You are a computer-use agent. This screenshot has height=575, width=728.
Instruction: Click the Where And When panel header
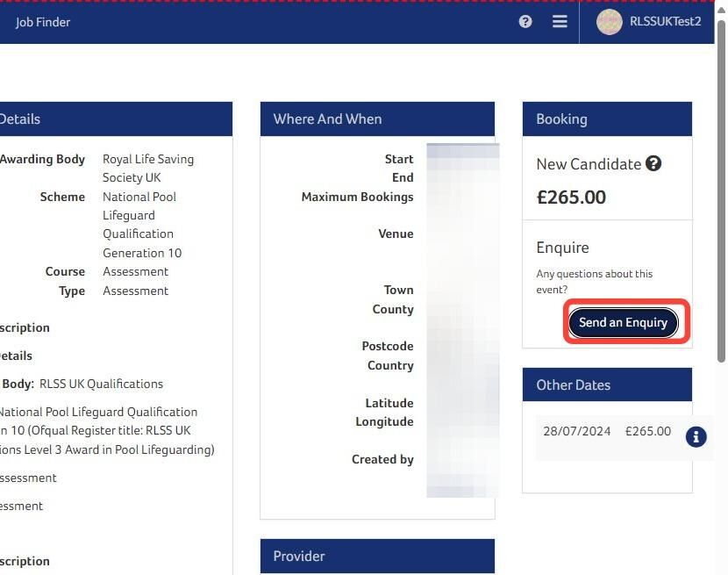[377, 119]
